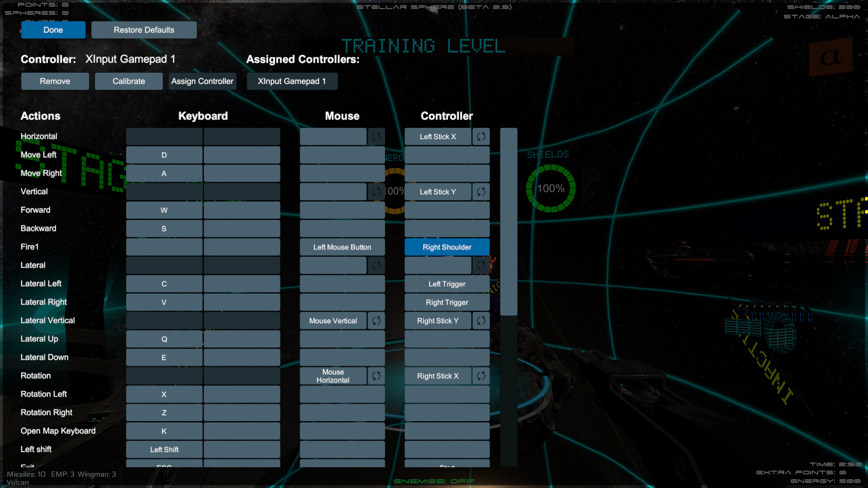Viewport: 868px width, 488px height.
Task: Toggle invert on the Horizontal mouse axis row
Action: click(x=376, y=136)
